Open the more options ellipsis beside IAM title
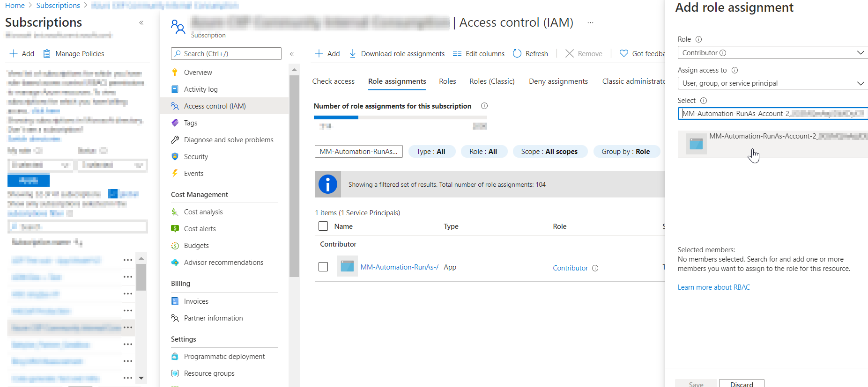 click(590, 22)
